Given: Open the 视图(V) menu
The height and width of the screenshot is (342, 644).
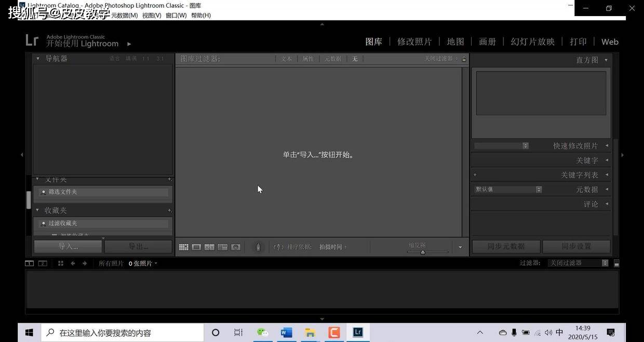Looking at the screenshot, I should click(x=151, y=15).
